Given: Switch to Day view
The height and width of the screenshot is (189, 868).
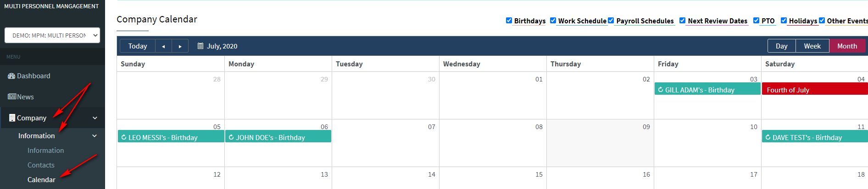Looking at the screenshot, I should click(782, 46).
